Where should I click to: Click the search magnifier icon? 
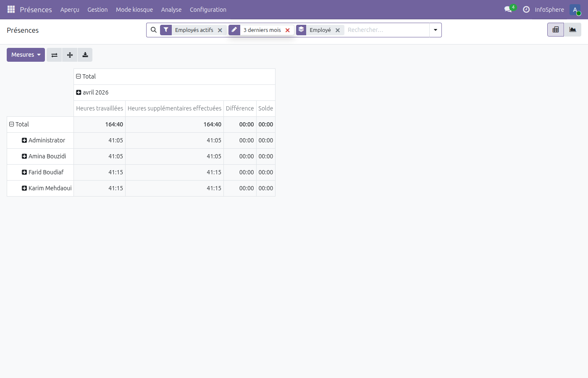[154, 30]
